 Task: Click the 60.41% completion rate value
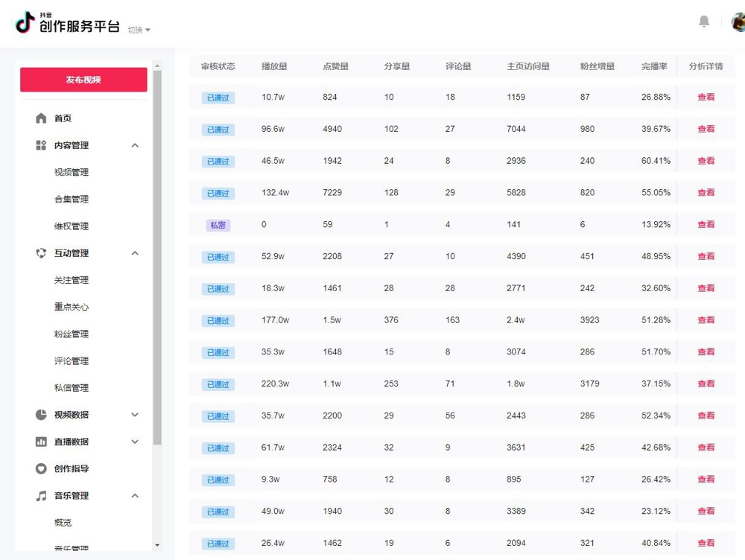656,161
